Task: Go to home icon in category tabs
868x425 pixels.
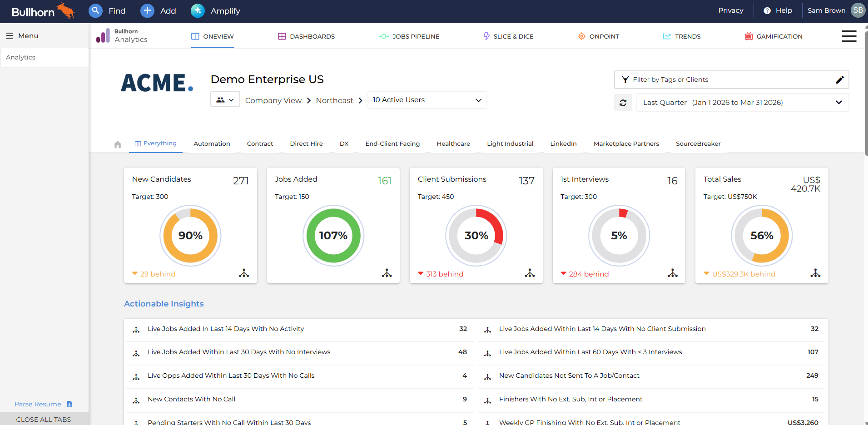Action: [118, 144]
